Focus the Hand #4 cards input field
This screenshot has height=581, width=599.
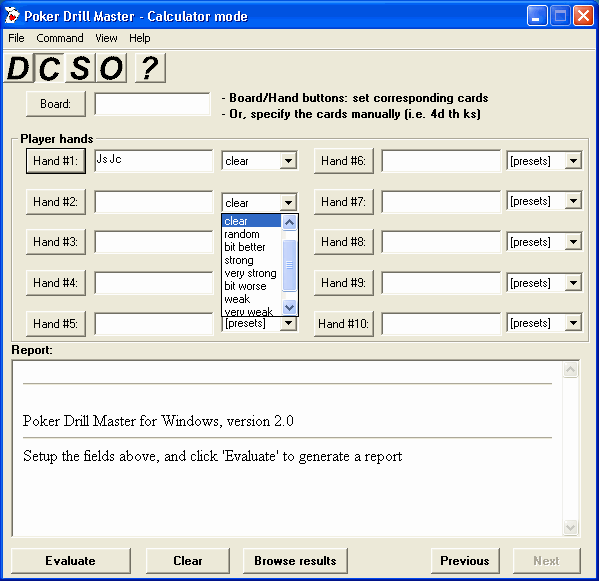(154, 282)
